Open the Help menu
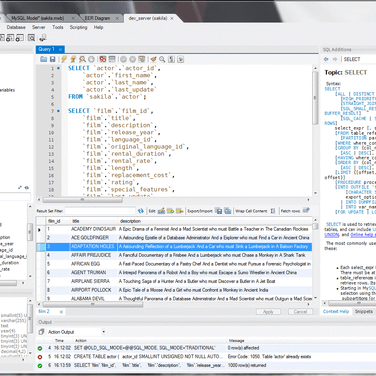 pyautogui.click(x=98, y=27)
